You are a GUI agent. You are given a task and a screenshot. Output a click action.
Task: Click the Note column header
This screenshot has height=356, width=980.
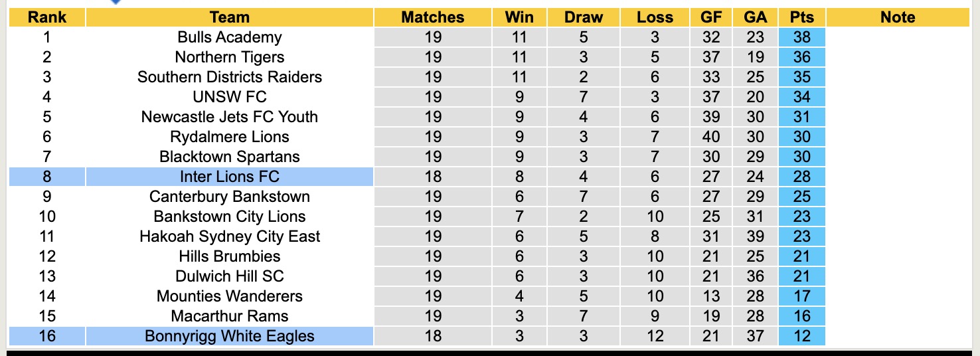point(898,17)
